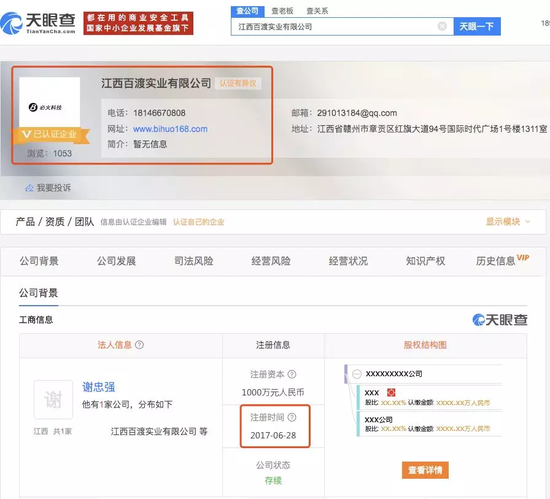
Task: Click the 法人信息 header label
Action: tap(115, 345)
